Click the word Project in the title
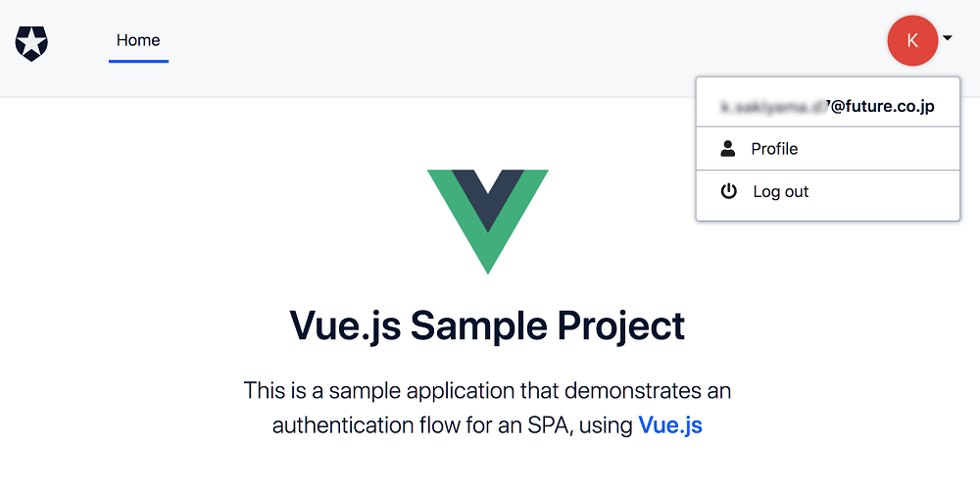The width and height of the screenshot is (980, 499). point(621,326)
